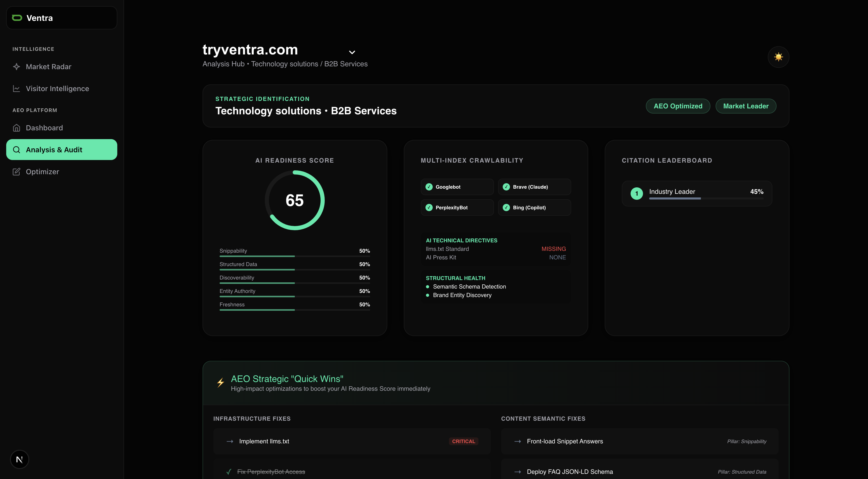Click the Visitor Intelligence chart icon
Screen dimensions: 868x479
pyautogui.click(x=17, y=89)
